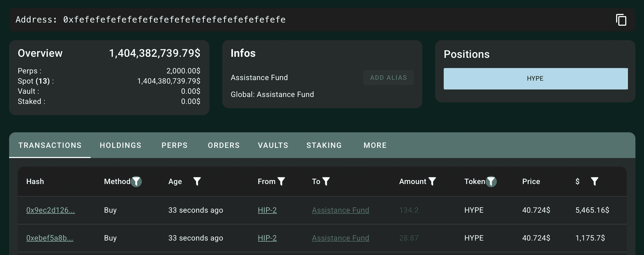Viewport: 644px width, 255px height.
Task: Open the From column filter icon
Action: tap(281, 182)
